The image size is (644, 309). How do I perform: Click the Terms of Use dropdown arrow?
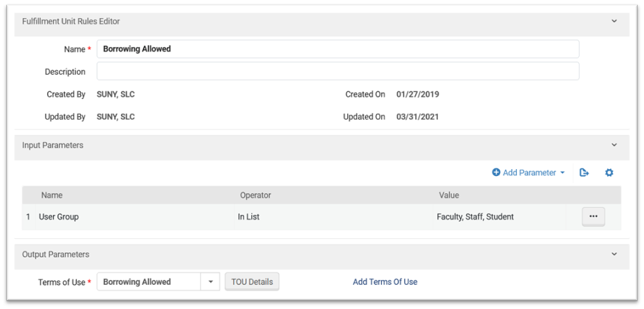[x=210, y=282]
